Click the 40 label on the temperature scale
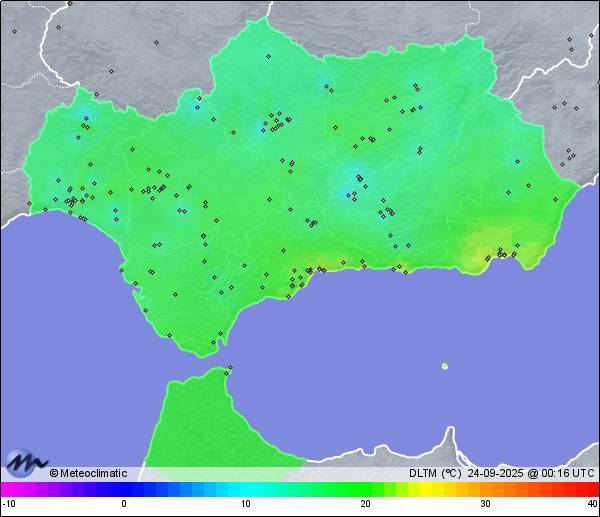The height and width of the screenshot is (517, 600). tap(591, 503)
